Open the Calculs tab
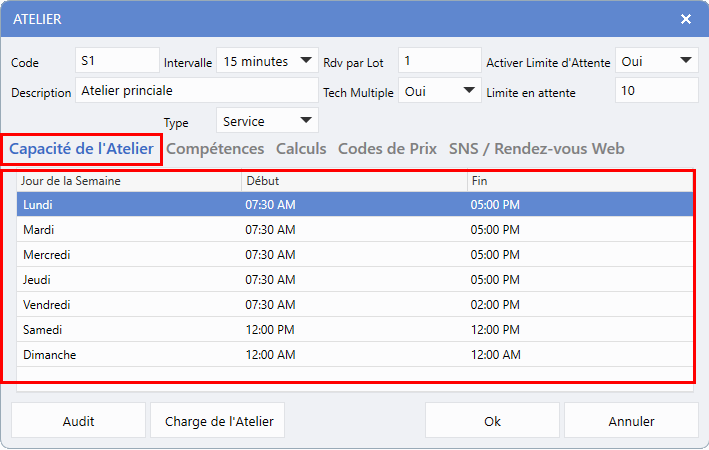The width and height of the screenshot is (709, 450). pyautogui.click(x=301, y=149)
